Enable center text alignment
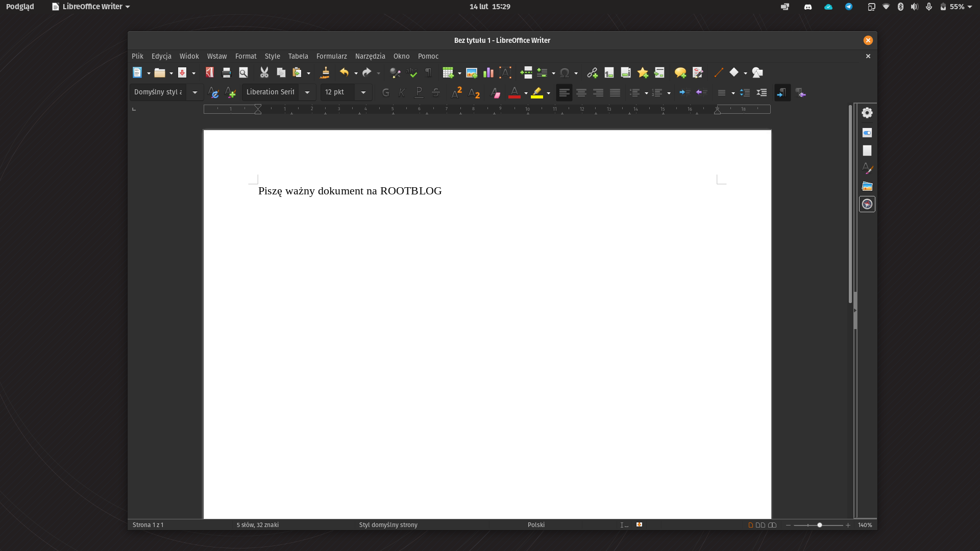The width and height of the screenshot is (980, 551). tap(581, 93)
